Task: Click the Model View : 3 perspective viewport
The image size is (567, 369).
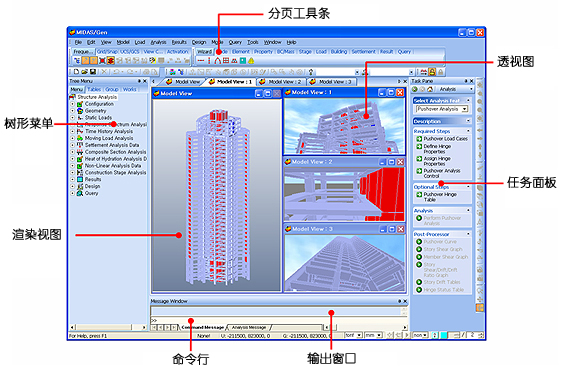Action: tap(345, 263)
